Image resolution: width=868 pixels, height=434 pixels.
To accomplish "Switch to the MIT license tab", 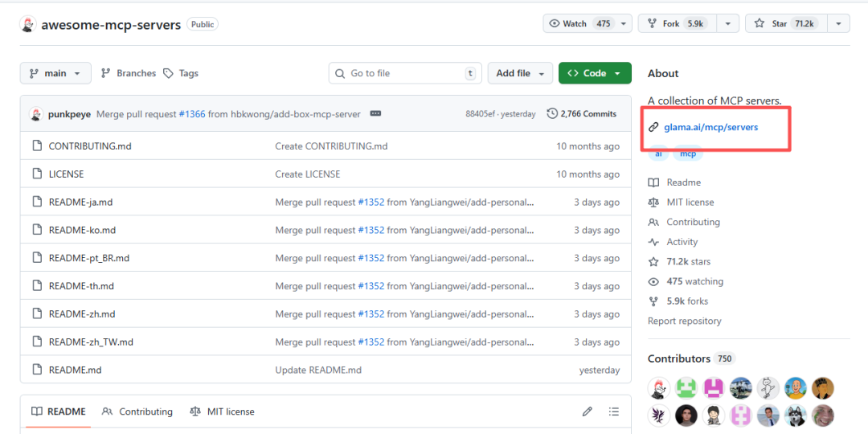I will pos(222,411).
